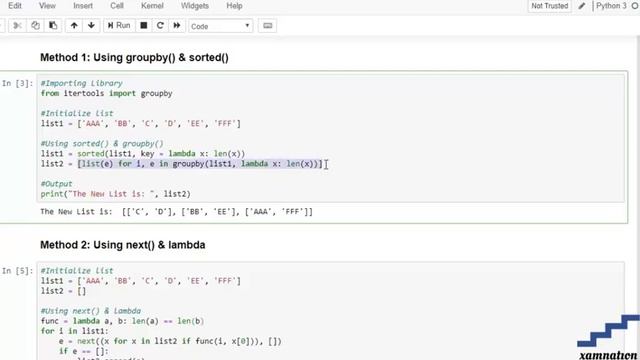
Task: Click the '#Using sorted() & groupby()' comment
Action: tap(102, 144)
